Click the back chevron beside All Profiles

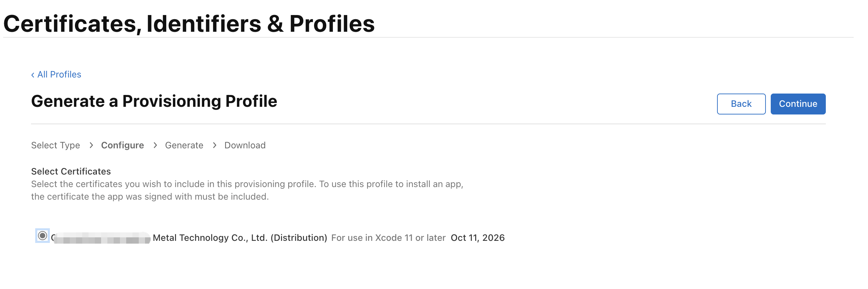click(x=33, y=75)
